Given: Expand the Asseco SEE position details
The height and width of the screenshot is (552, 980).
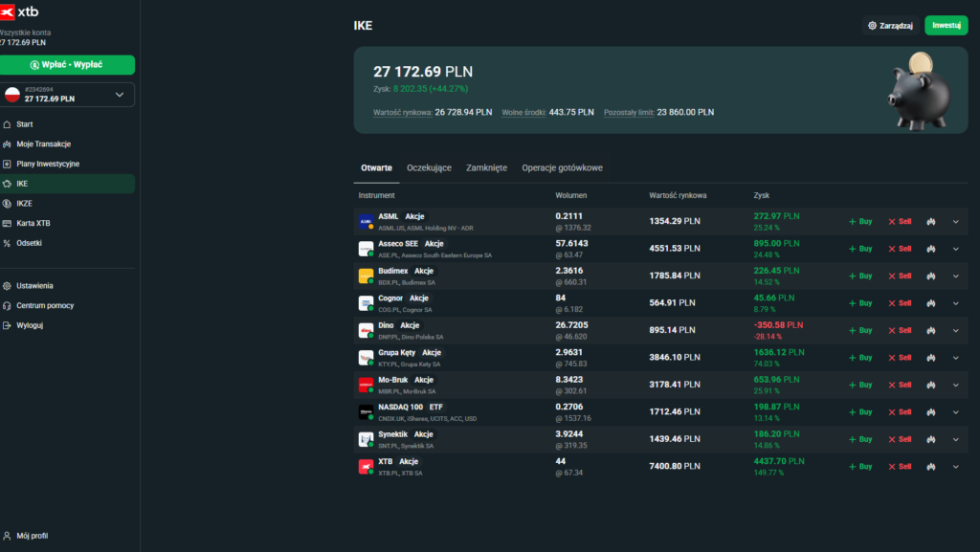Looking at the screenshot, I should pos(956,249).
